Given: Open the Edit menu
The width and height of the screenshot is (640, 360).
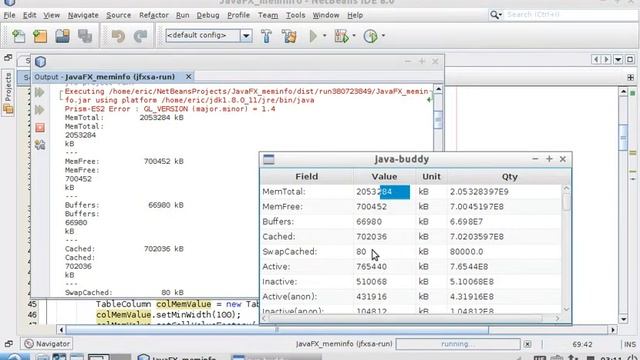Looking at the screenshot, I should 29,15.
